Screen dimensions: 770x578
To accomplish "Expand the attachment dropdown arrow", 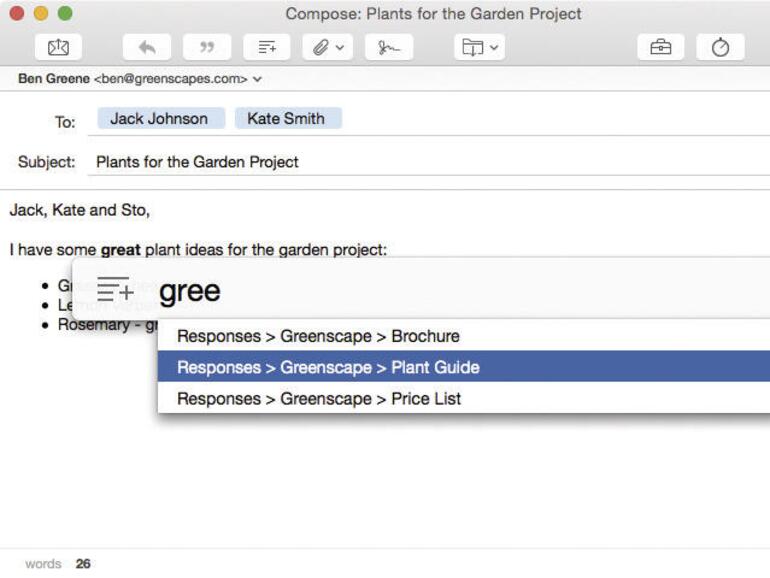I will [341, 47].
